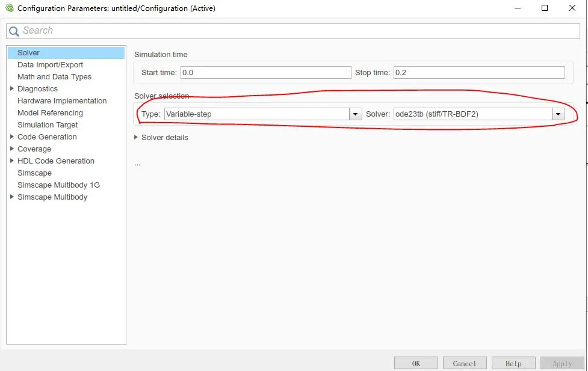588x371 pixels.
Task: Select Solver in the category tree
Action: tap(66, 53)
